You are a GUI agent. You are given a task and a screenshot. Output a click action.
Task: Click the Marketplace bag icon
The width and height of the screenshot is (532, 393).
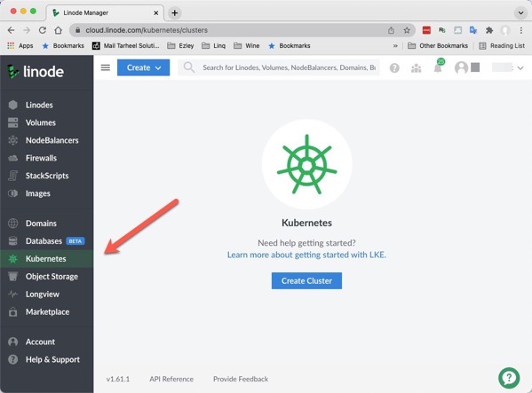pos(13,311)
